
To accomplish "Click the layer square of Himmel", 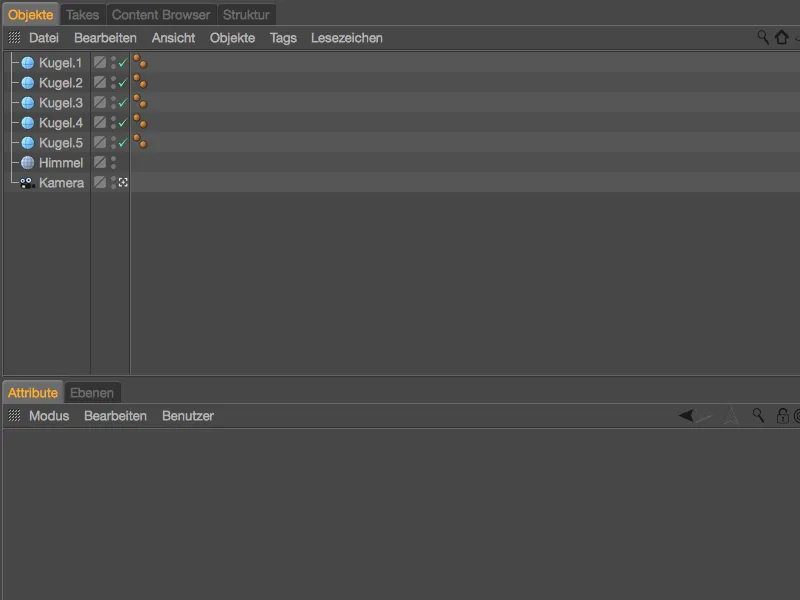I will pos(100,162).
